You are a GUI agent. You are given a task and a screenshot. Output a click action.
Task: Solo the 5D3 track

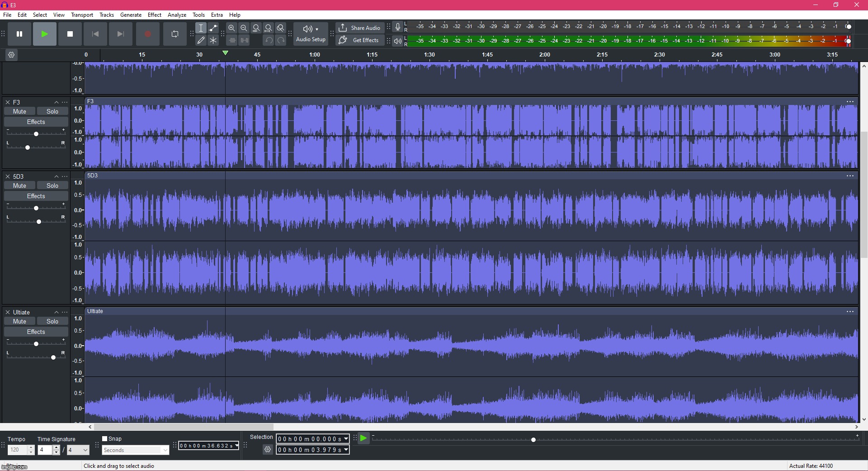point(52,186)
